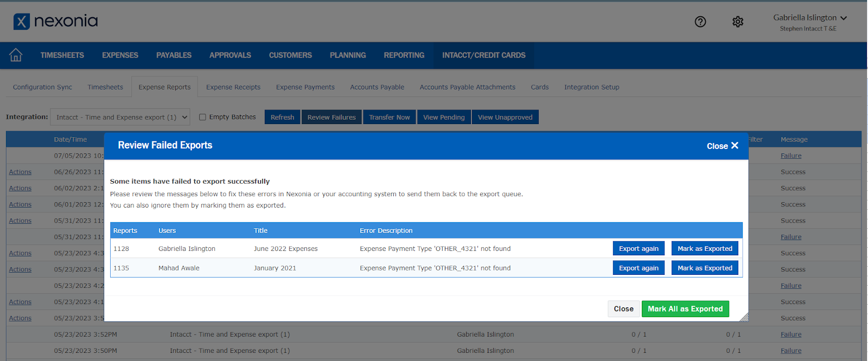Export again report 1135
Screen dimensions: 868x361
[x=639, y=268]
